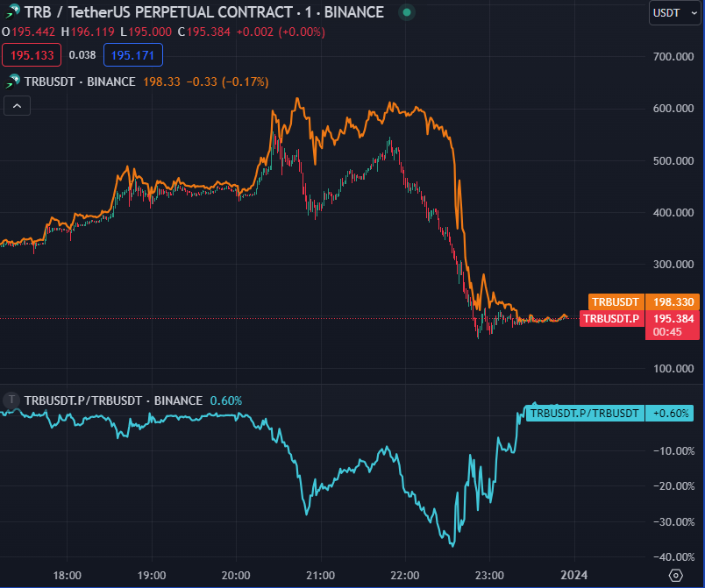This screenshot has height=588, width=705.
Task: Click the blue buy price 195.171 button
Action: [133, 55]
